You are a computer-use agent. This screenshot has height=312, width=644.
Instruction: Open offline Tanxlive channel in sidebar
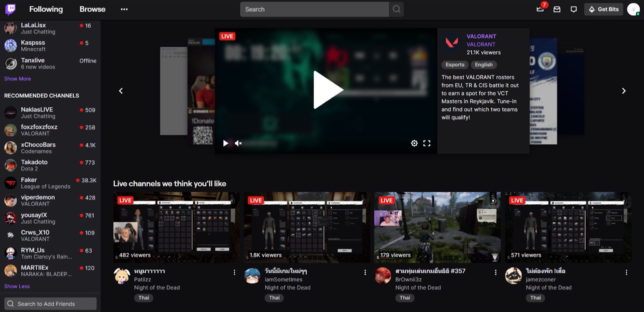[50, 64]
